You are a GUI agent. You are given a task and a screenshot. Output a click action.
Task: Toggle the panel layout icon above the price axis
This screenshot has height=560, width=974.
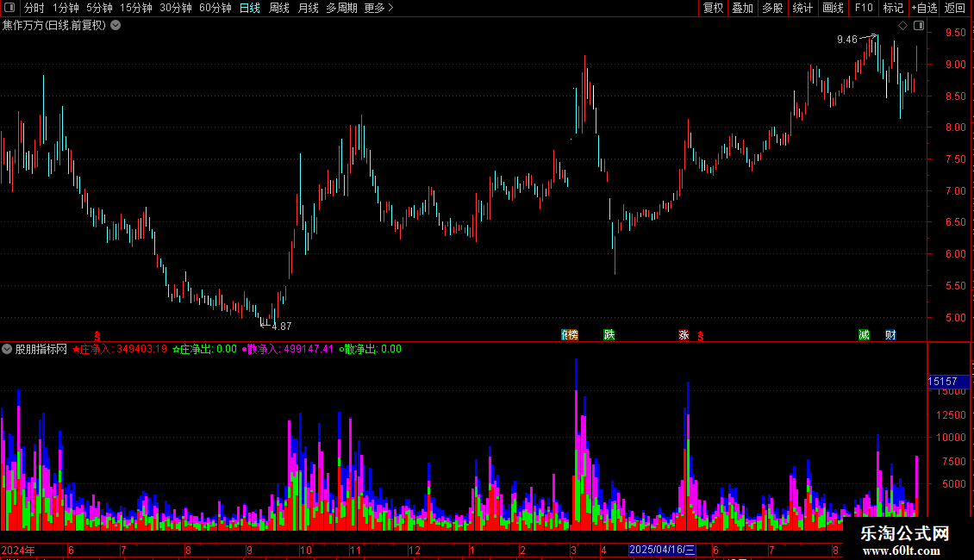(919, 25)
